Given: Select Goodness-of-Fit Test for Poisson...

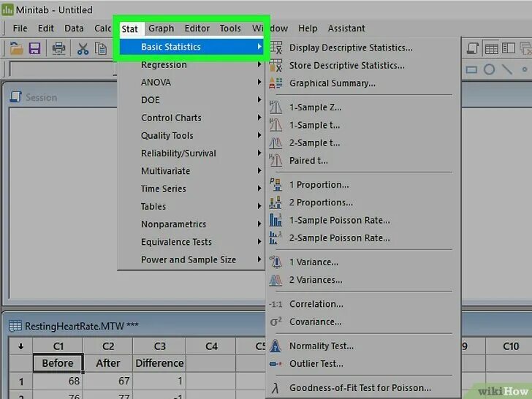Looking at the screenshot, I should pos(362,388).
